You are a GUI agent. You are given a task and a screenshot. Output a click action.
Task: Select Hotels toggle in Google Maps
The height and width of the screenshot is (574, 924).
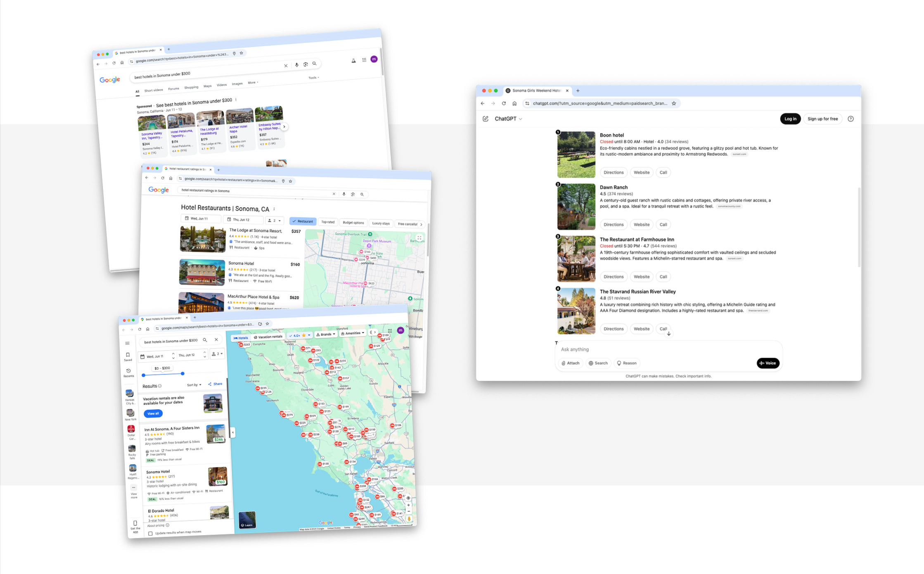pos(241,338)
